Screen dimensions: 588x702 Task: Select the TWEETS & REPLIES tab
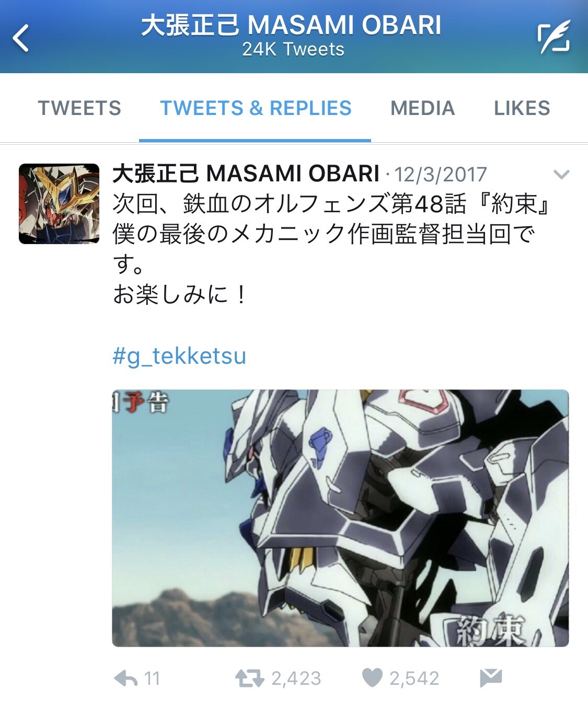(256, 108)
